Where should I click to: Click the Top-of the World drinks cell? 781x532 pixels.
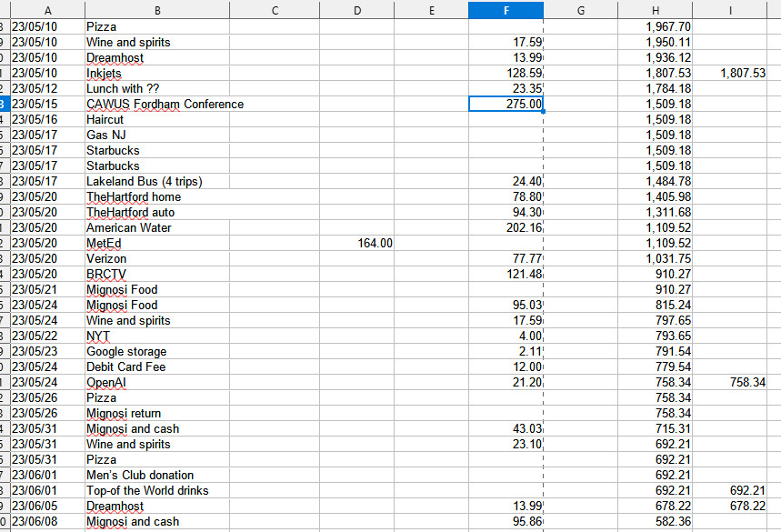point(157,489)
